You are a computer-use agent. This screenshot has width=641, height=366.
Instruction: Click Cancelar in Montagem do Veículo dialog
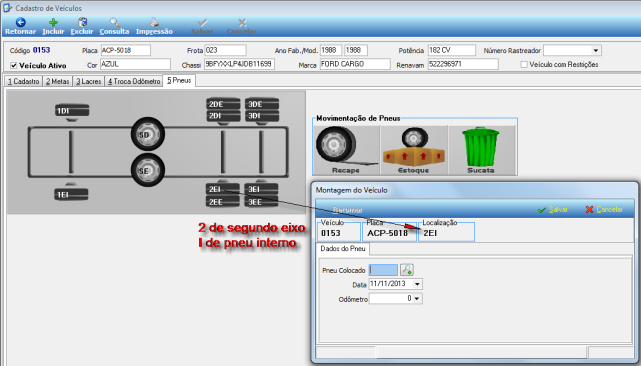click(604, 209)
